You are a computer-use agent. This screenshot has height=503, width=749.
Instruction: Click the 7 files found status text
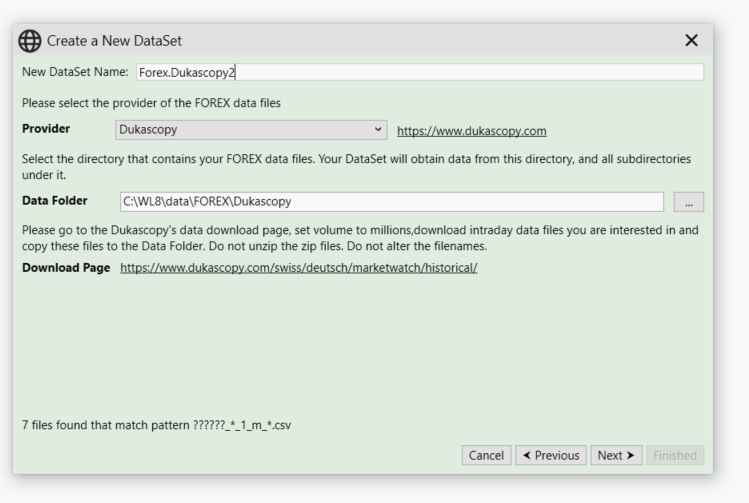[x=156, y=425]
